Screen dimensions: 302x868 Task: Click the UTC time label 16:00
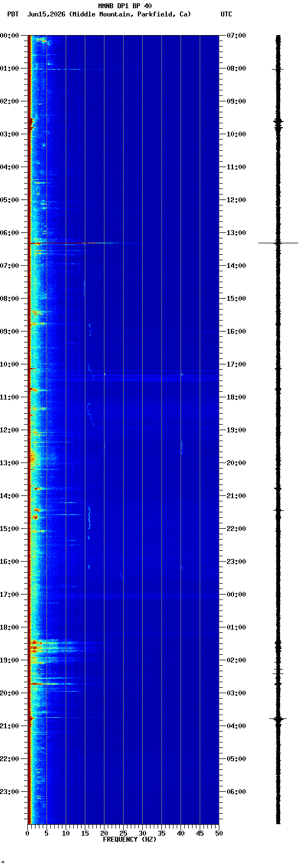click(x=236, y=332)
